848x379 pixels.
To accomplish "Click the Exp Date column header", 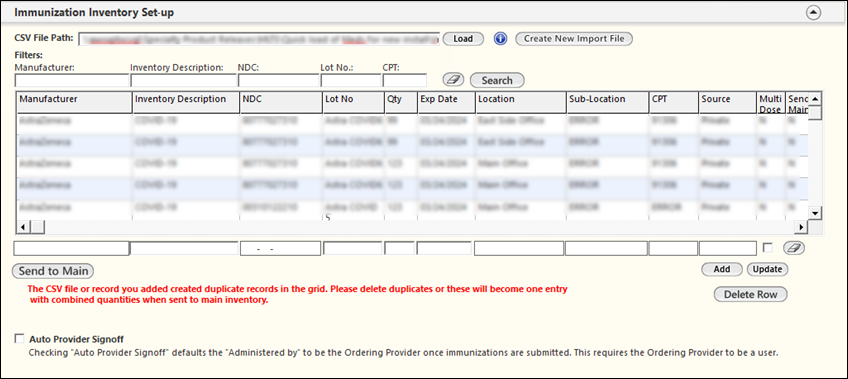I will (447, 102).
